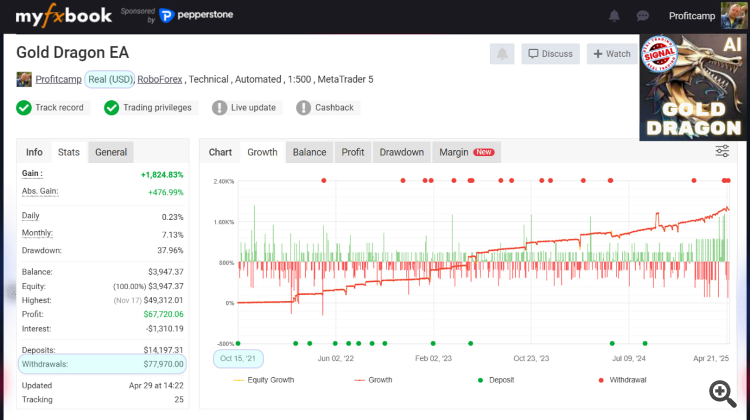Viewport: 750px width, 420px height.
Task: Toggle the Withdrawal legend series
Action: (622, 380)
